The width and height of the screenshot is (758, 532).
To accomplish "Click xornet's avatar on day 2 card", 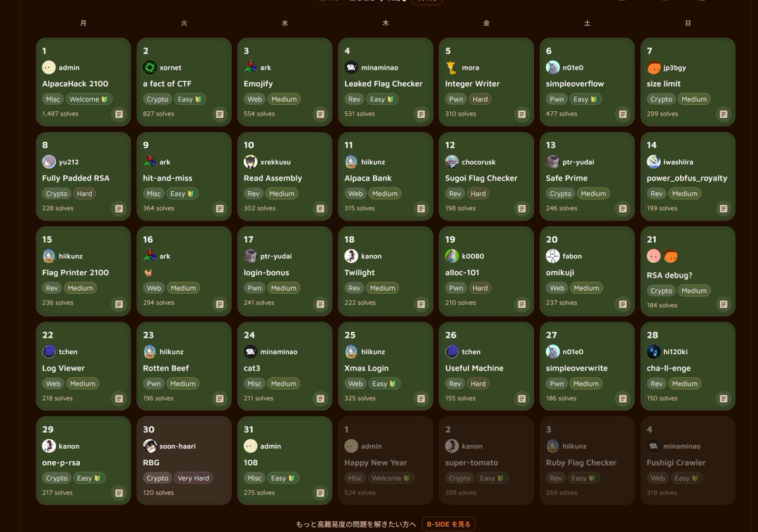I will [x=150, y=68].
